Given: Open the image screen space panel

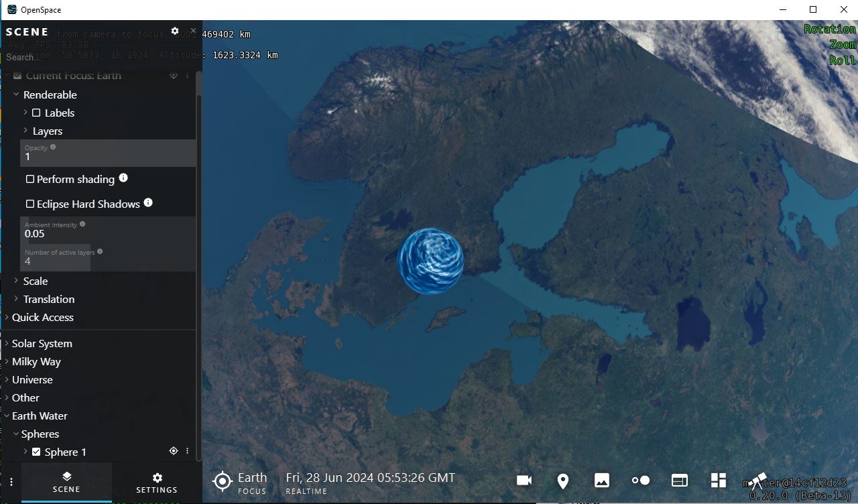Looking at the screenshot, I should pos(602,481).
